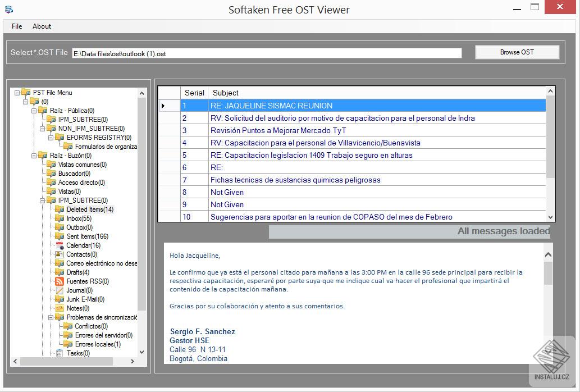Collapse the Problemas de sincronización folder
This screenshot has height=392, width=580.
tap(51, 317)
